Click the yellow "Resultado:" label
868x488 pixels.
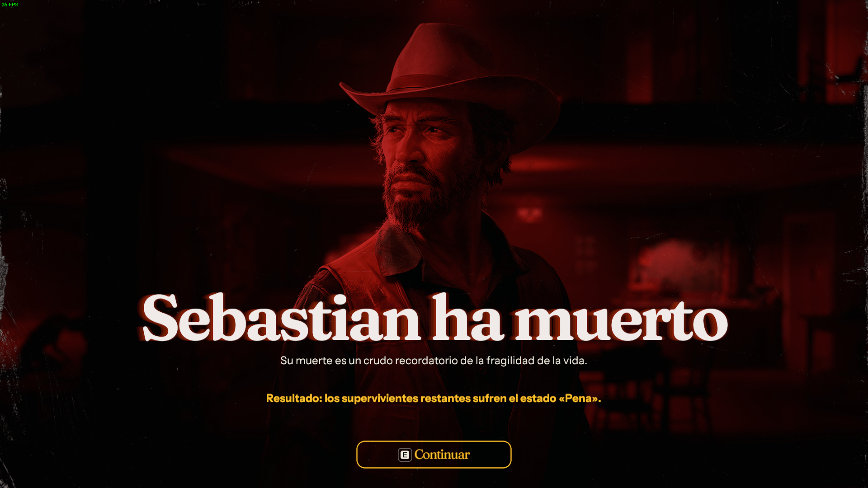coord(294,399)
